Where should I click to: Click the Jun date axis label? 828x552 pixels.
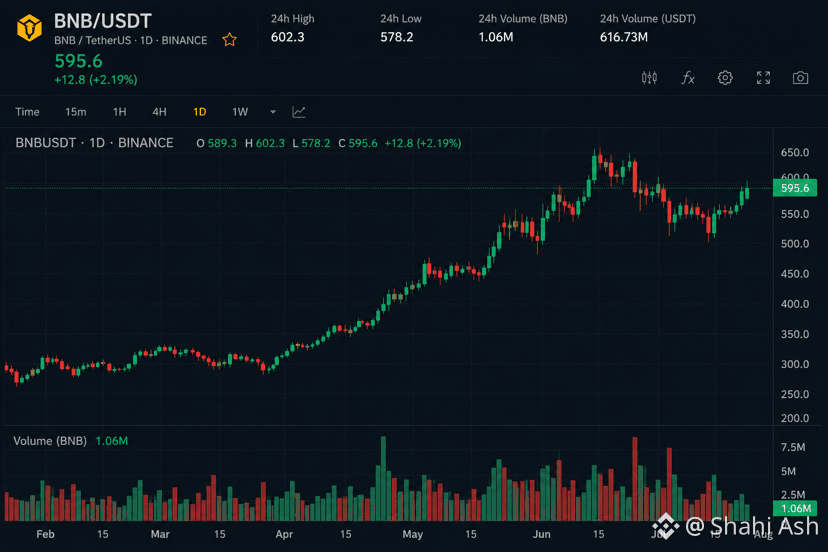tap(541, 534)
